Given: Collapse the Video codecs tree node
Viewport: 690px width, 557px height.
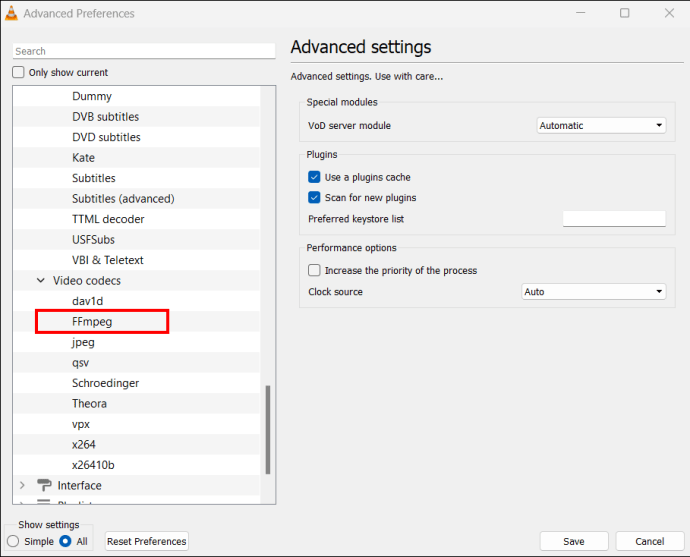Looking at the screenshot, I should (40, 280).
